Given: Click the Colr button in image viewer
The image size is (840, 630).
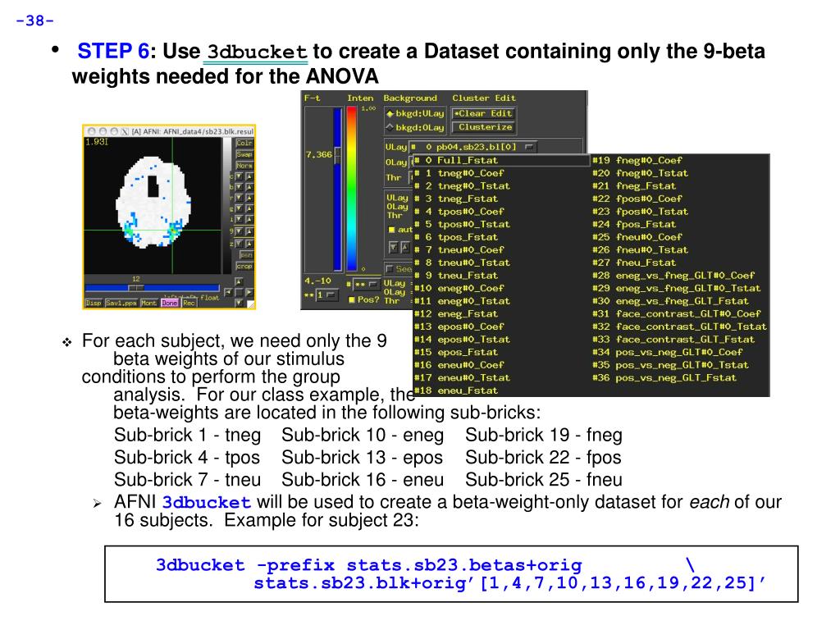Looking at the screenshot, I should coord(244,143).
